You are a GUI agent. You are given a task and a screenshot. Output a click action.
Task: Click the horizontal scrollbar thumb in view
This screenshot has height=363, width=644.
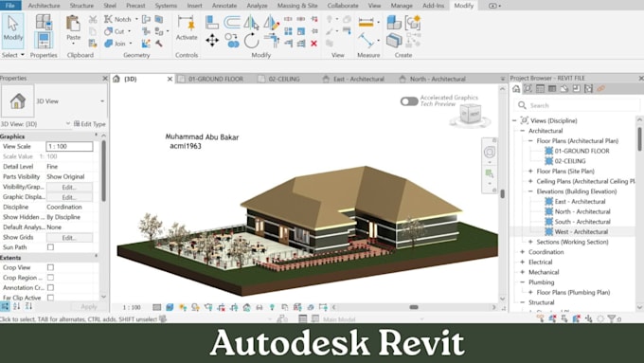pyautogui.click(x=414, y=307)
